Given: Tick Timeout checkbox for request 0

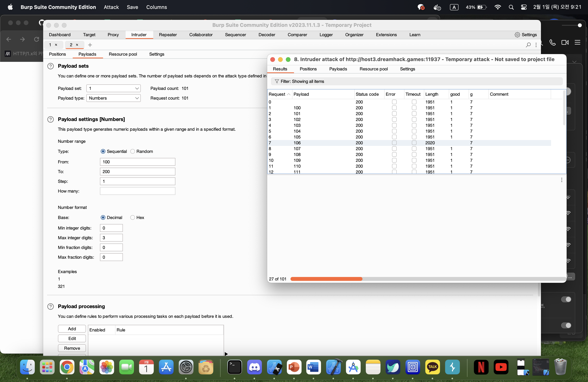Looking at the screenshot, I should point(414,102).
